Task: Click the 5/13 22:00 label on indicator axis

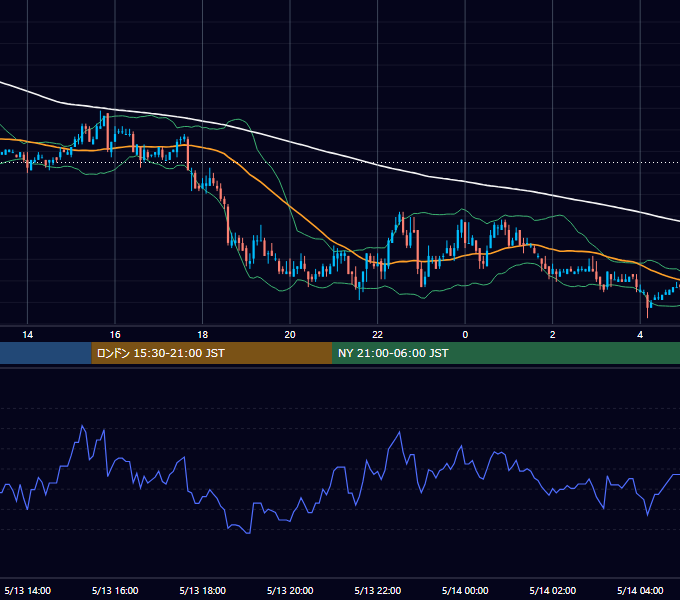Action: (x=377, y=590)
